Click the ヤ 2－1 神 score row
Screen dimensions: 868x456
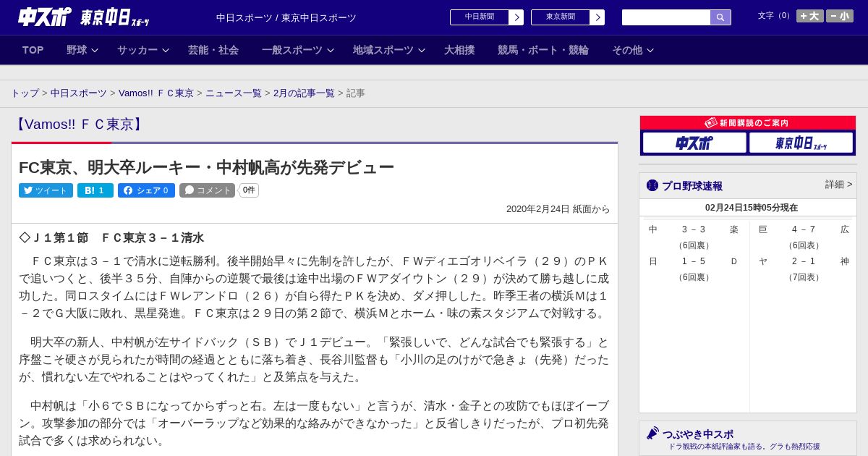[x=804, y=261]
